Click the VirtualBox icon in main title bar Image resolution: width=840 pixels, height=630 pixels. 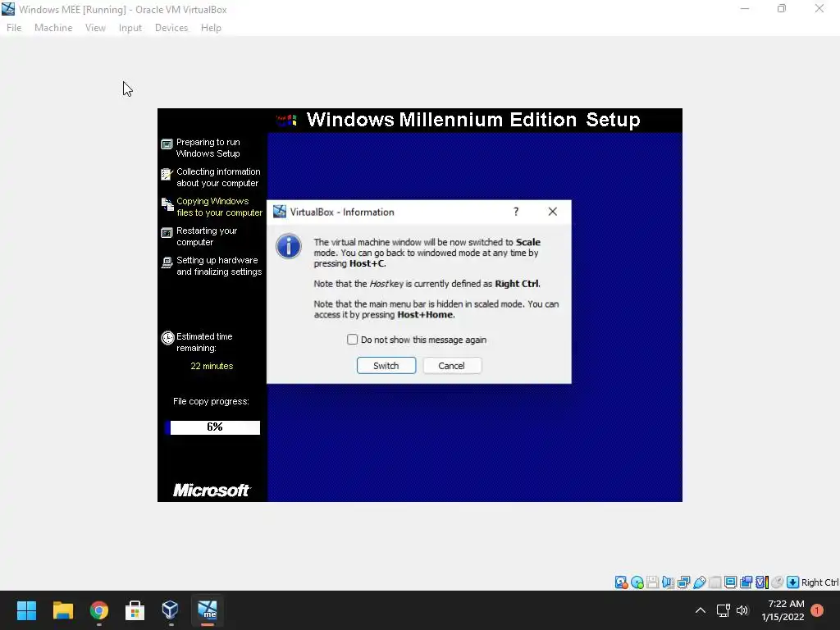pyautogui.click(x=8, y=9)
